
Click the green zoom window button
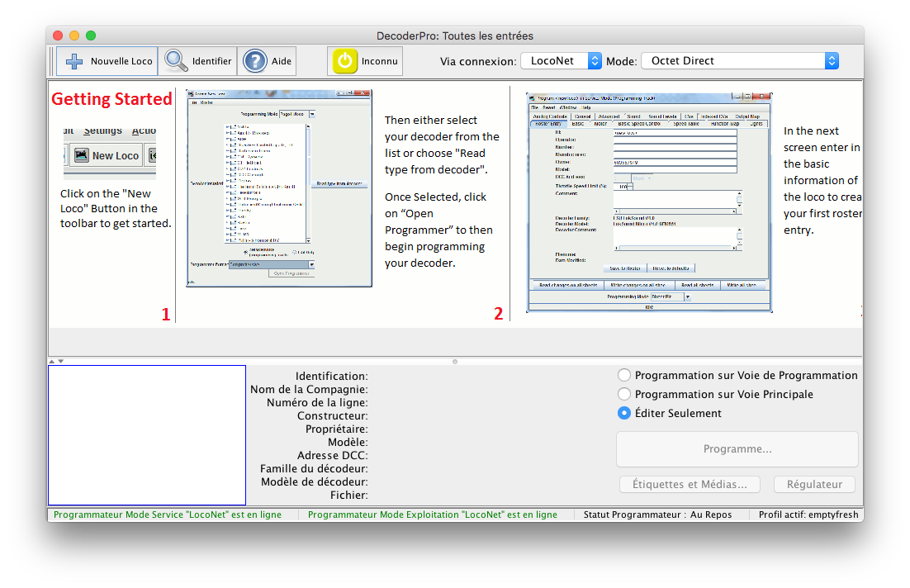click(x=91, y=36)
